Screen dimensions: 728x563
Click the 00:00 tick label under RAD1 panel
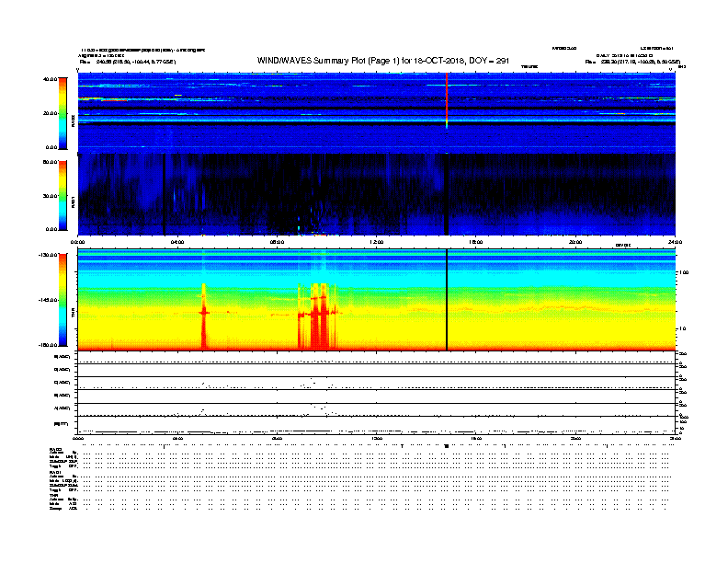[78, 242]
